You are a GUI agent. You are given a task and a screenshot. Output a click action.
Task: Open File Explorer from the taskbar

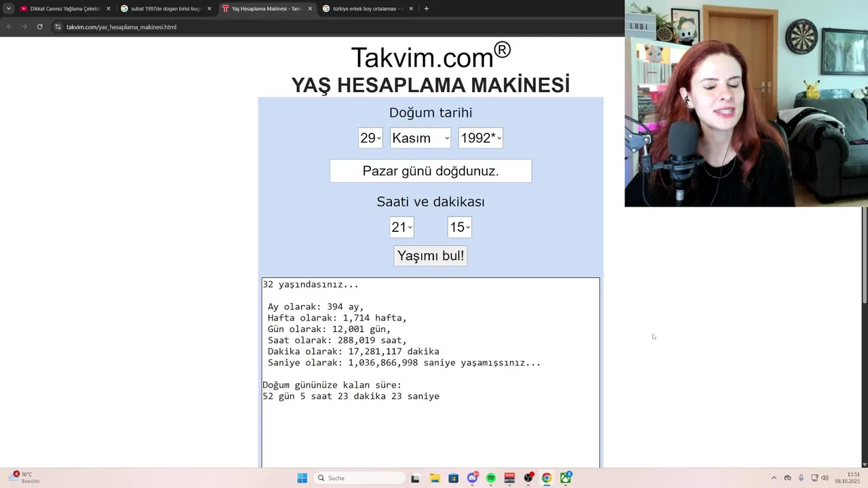435,478
